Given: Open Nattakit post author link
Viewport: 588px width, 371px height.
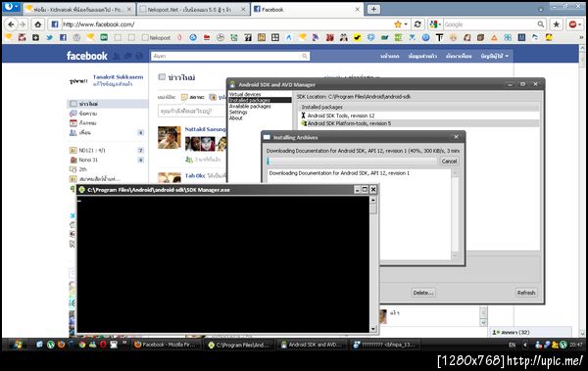Looking at the screenshot, I should coord(205,129).
